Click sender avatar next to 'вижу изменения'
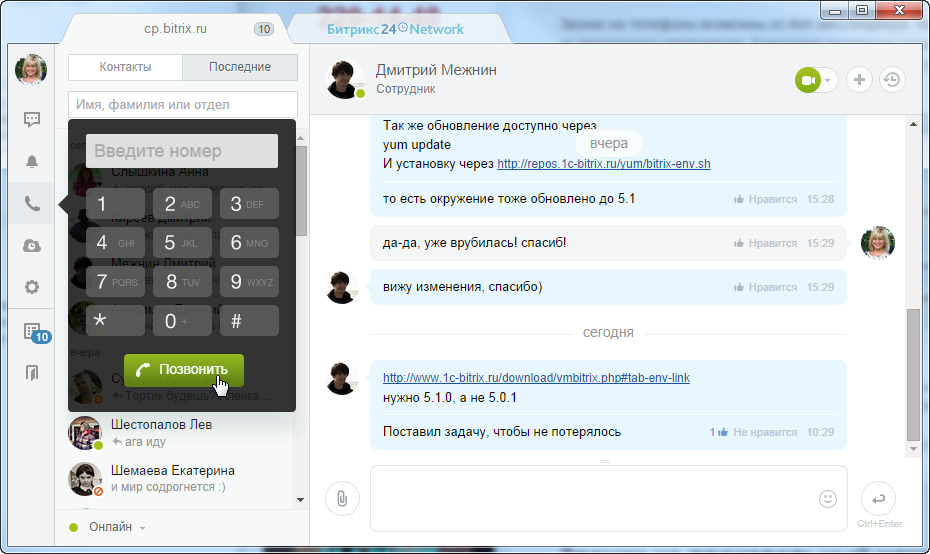The width and height of the screenshot is (930, 554). coord(342,287)
